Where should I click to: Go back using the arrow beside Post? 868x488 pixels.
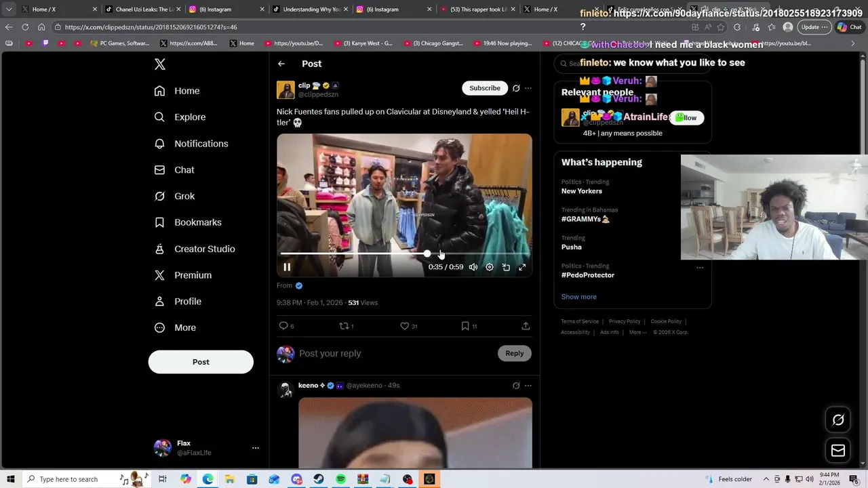(x=281, y=64)
